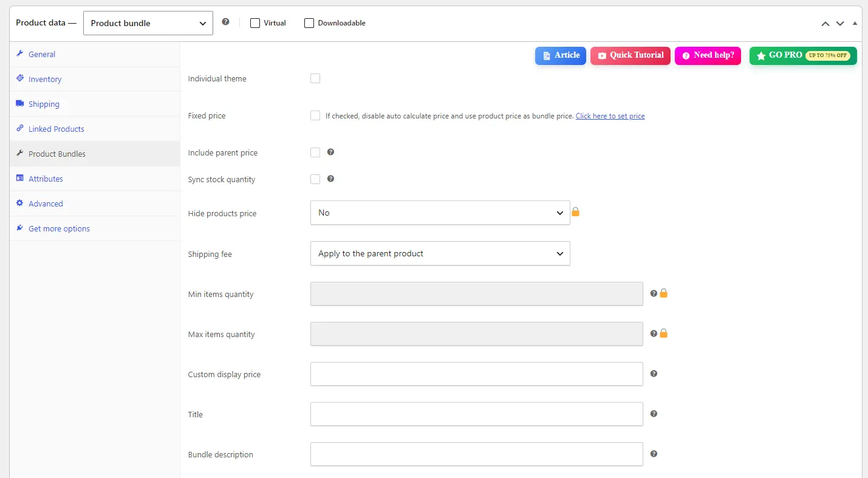Switch to the Advanced tab
The width and height of the screenshot is (868, 478).
95,203
